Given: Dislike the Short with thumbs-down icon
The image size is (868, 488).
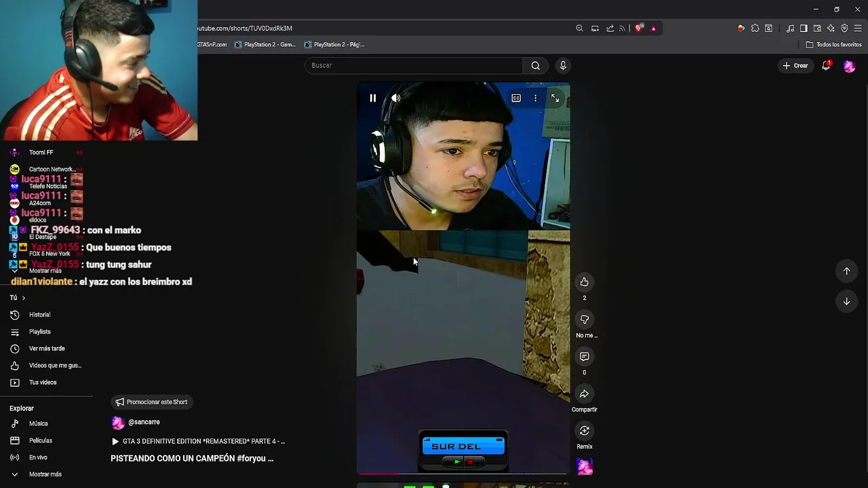Looking at the screenshot, I should [x=584, y=319].
